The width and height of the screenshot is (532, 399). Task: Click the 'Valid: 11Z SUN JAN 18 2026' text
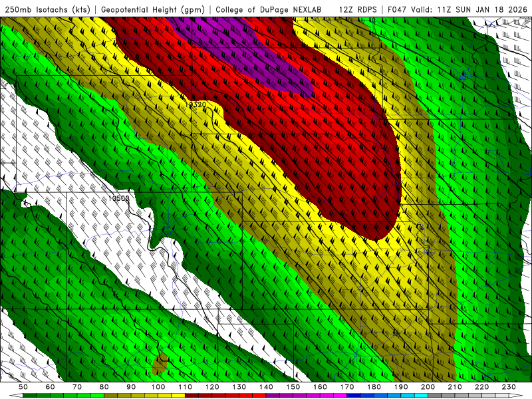click(469, 10)
